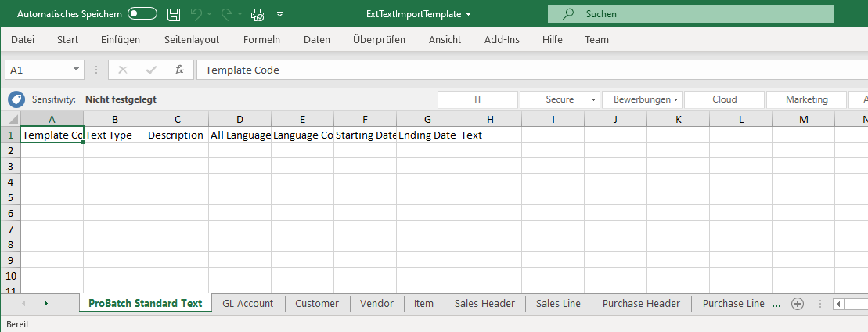Switch to the Vendor sheet tab
Screen dimensions: 868x332
coord(376,303)
